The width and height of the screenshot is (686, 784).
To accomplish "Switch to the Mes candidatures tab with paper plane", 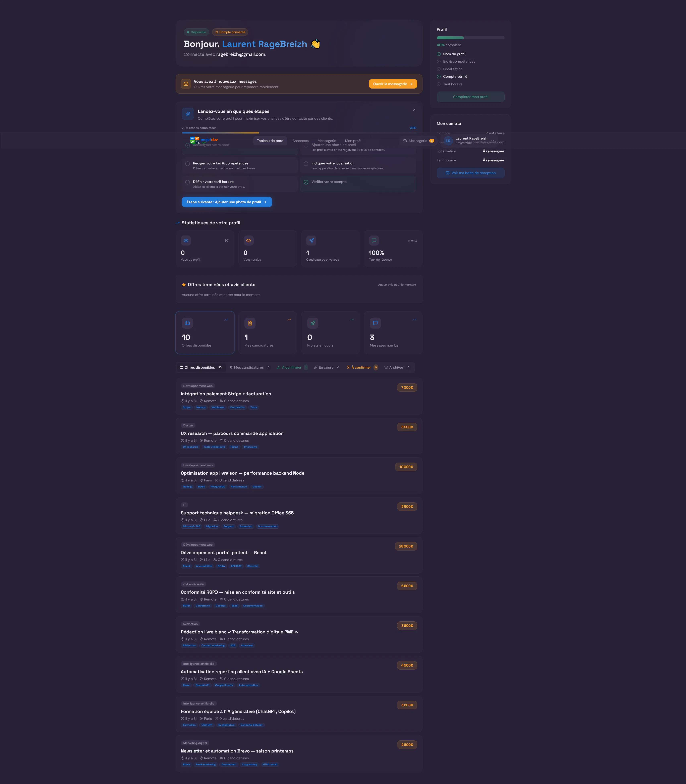I will 250,367.
